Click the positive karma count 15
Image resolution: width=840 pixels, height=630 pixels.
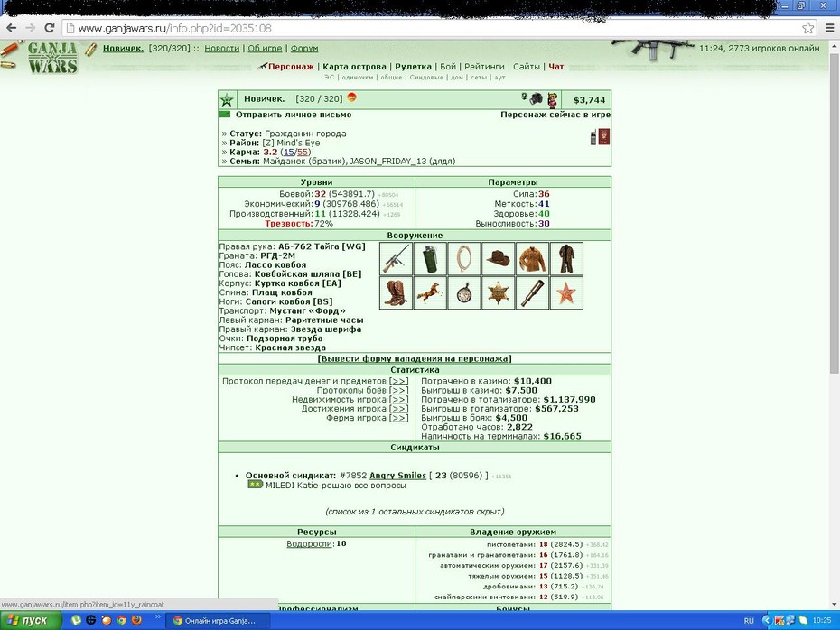pos(289,152)
